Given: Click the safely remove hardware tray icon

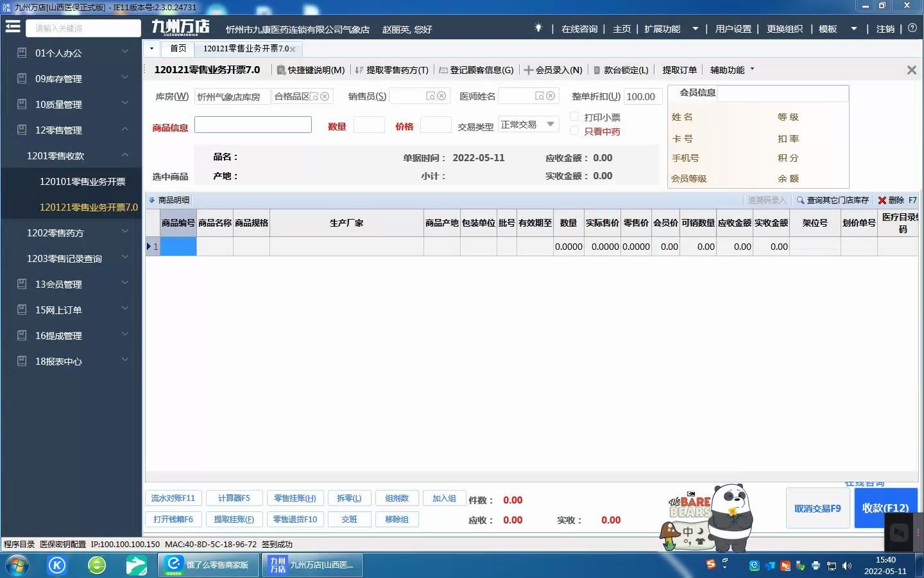Looking at the screenshot, I should tap(800, 566).
